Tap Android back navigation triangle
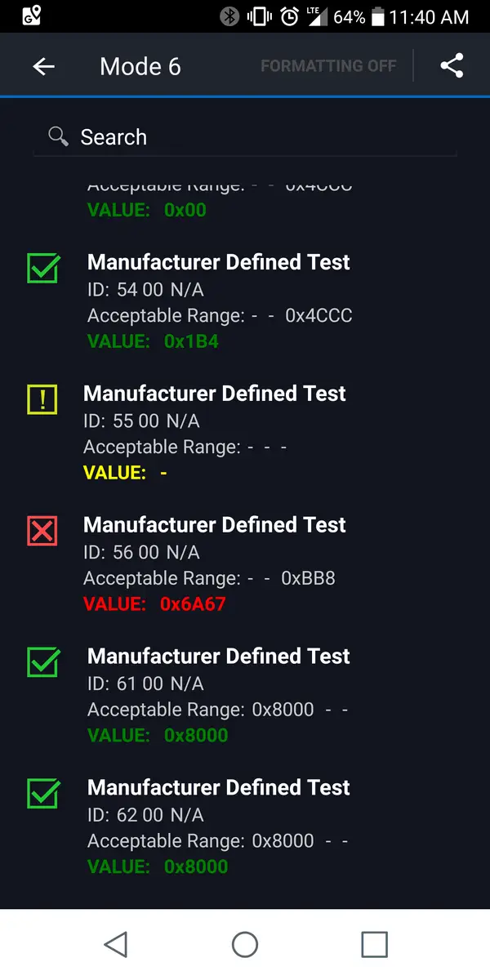This screenshot has height=980, width=490. coord(116,944)
